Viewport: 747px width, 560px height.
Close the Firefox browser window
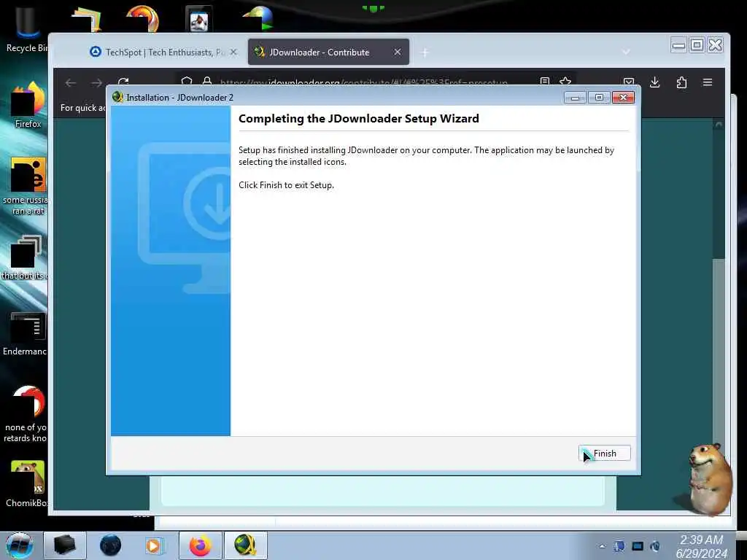click(x=715, y=45)
